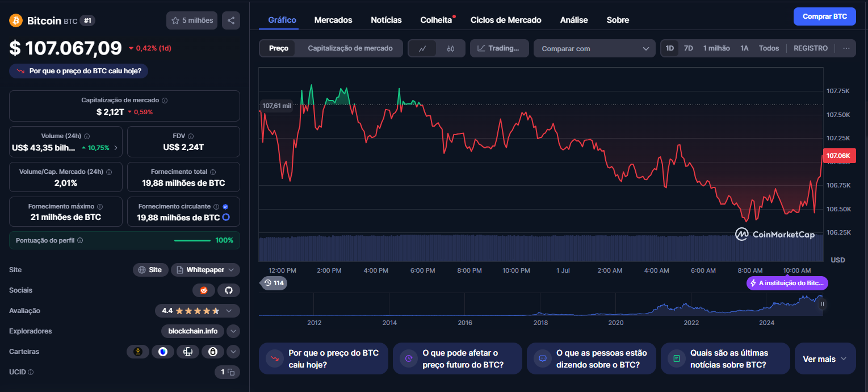Show info for Fornecimento circulante
868x392 pixels.
216,207
